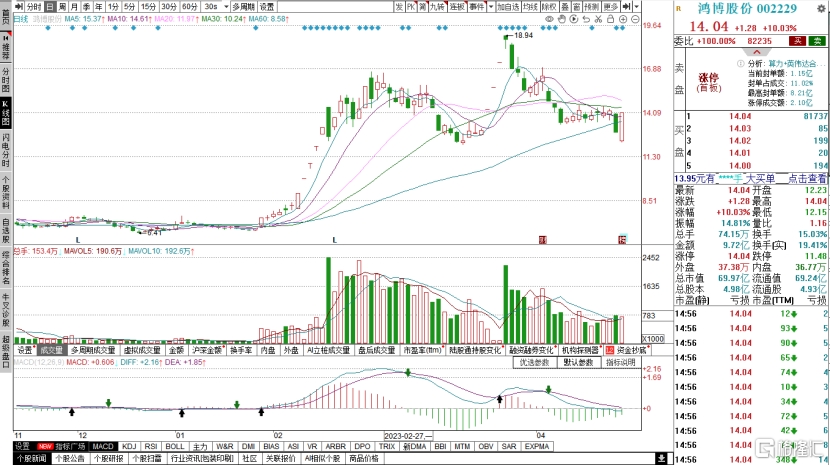Image resolution: width=830 pixels, height=465 pixels.
Task: Zoom out with the minus circle icon
Action: (635, 19)
